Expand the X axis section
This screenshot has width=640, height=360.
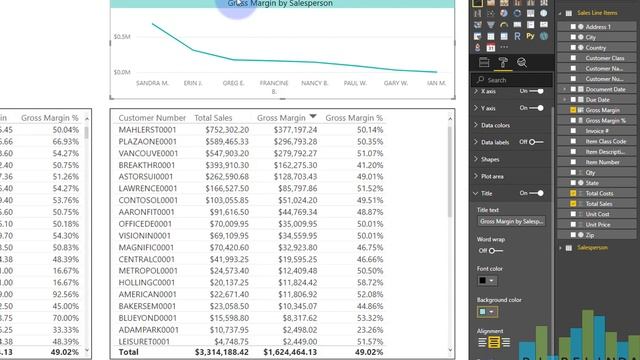(x=476, y=91)
